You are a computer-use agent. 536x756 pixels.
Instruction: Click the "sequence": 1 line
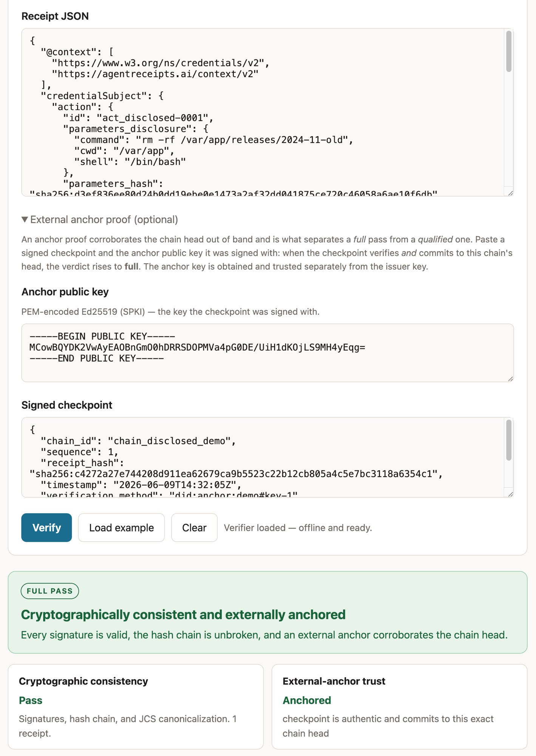(80, 452)
